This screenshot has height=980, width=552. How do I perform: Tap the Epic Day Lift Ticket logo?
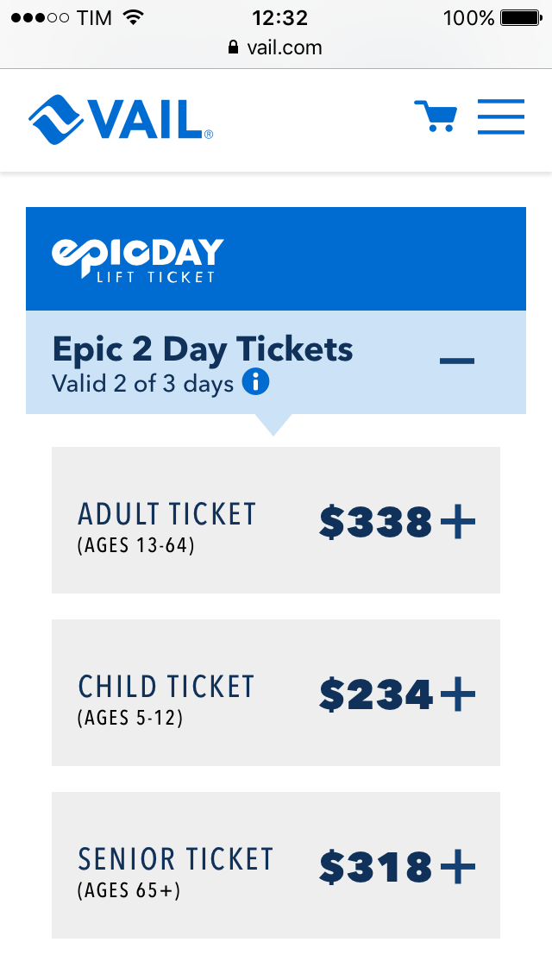click(137, 260)
